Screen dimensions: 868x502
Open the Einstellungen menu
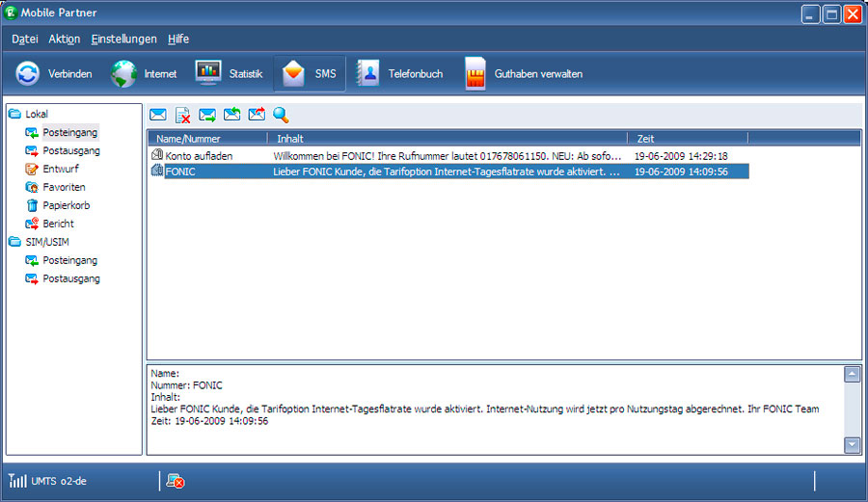tap(123, 40)
